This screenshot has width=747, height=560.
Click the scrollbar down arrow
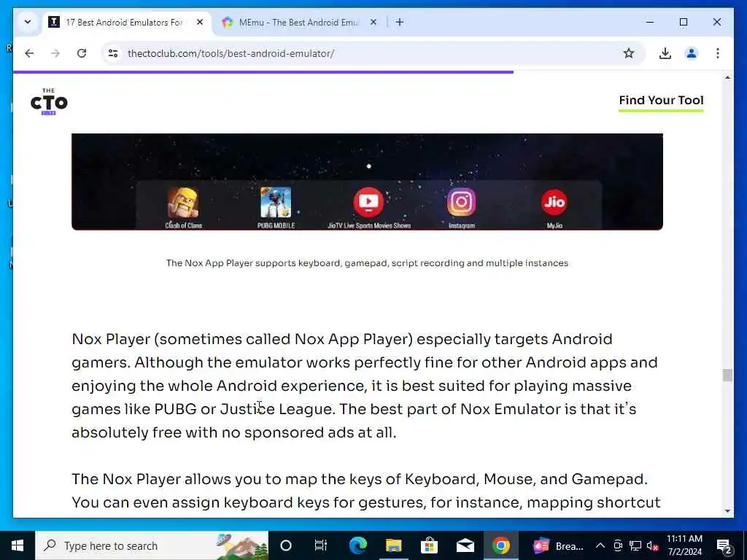(727, 511)
